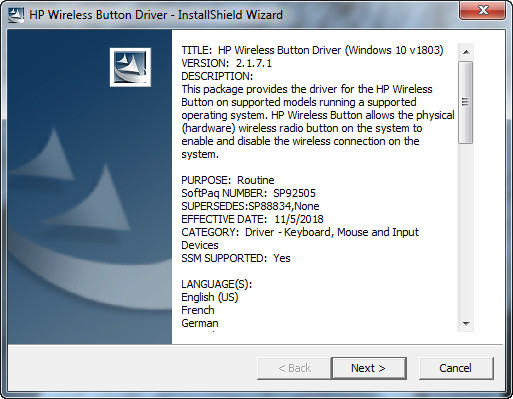Click the scrollbar down arrow

(x=466, y=323)
